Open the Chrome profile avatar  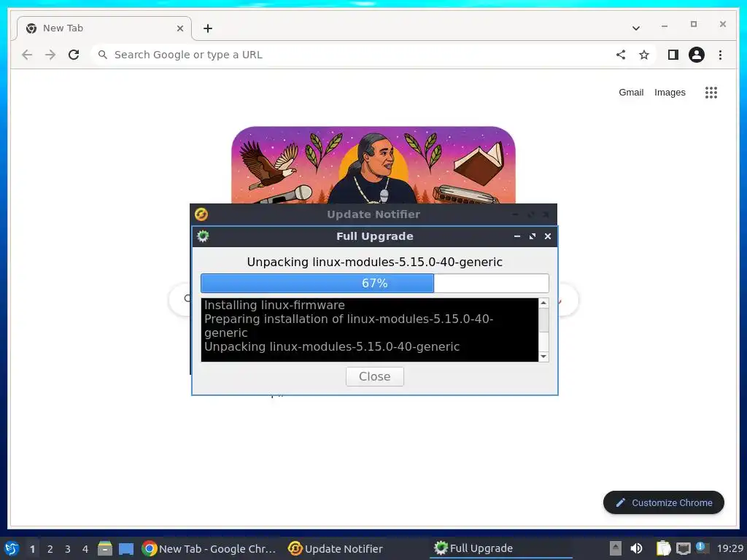[697, 55]
